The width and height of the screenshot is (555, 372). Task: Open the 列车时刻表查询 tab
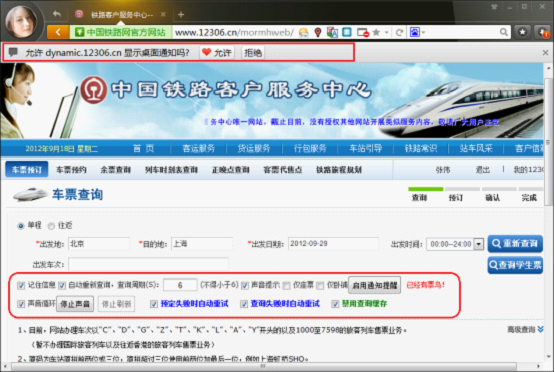(x=171, y=170)
